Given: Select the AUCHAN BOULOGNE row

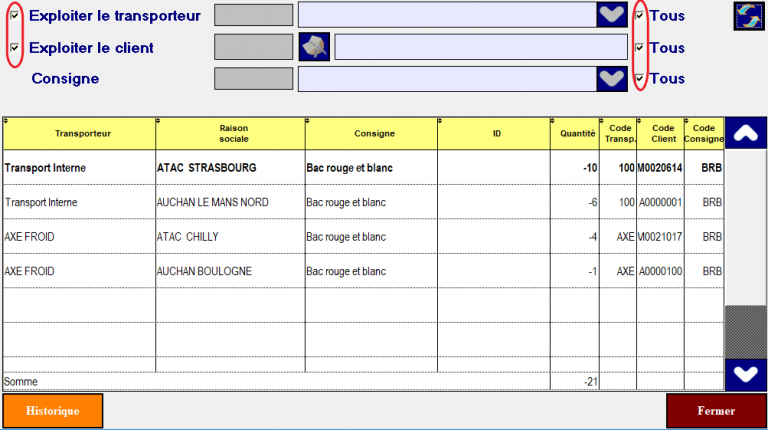Looking at the screenshot, I should tap(204, 271).
